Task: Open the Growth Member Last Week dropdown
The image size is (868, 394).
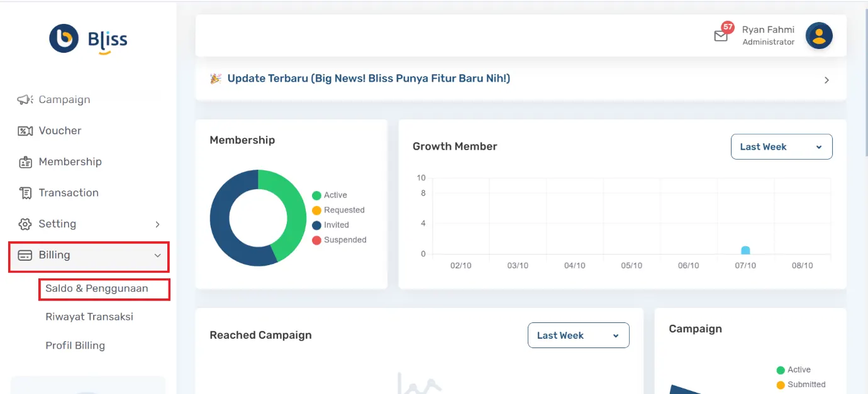Action: coord(781,146)
